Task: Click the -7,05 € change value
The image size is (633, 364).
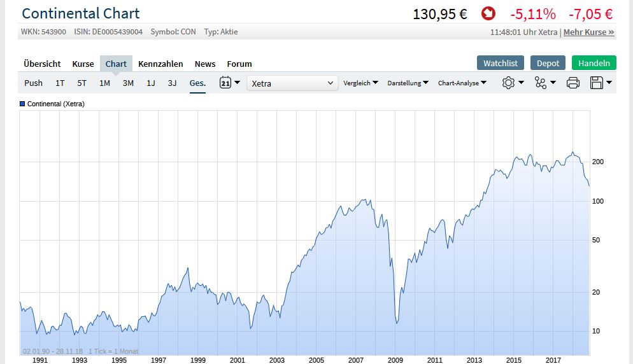Action: 591,14
